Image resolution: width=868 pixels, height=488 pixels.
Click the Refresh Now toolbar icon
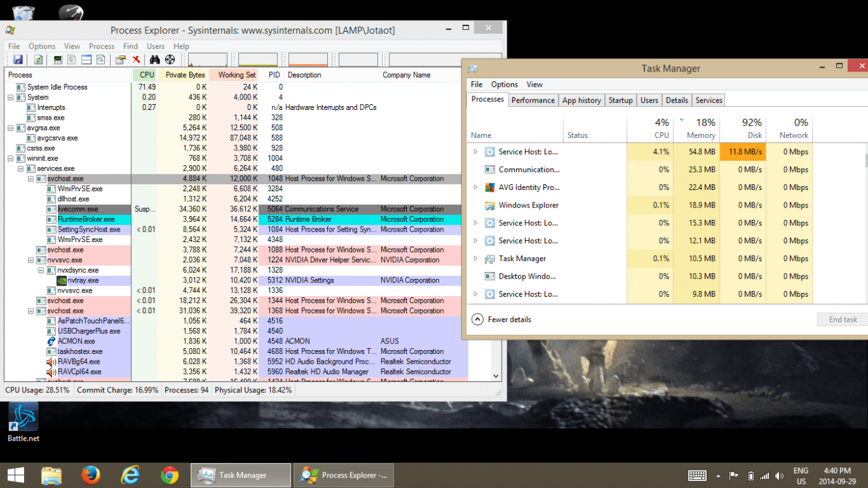tap(39, 60)
